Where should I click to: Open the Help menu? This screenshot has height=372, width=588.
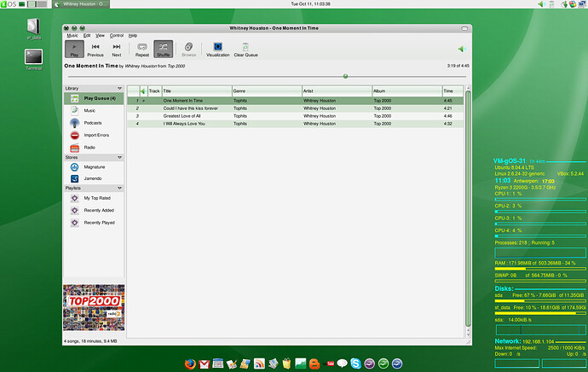pyautogui.click(x=133, y=35)
